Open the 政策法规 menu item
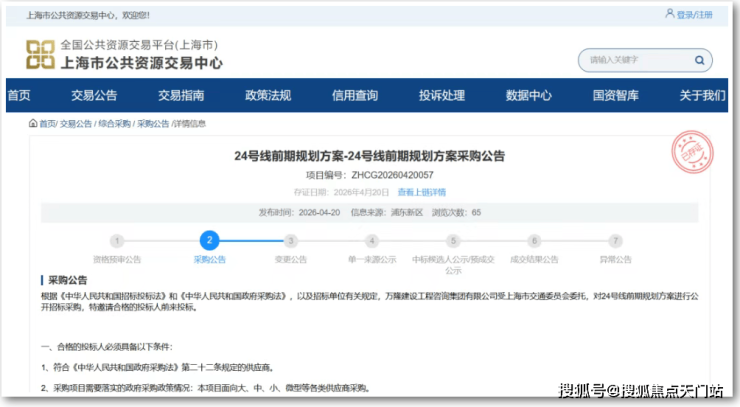Image resolution: width=740 pixels, height=407 pixels. coord(268,95)
